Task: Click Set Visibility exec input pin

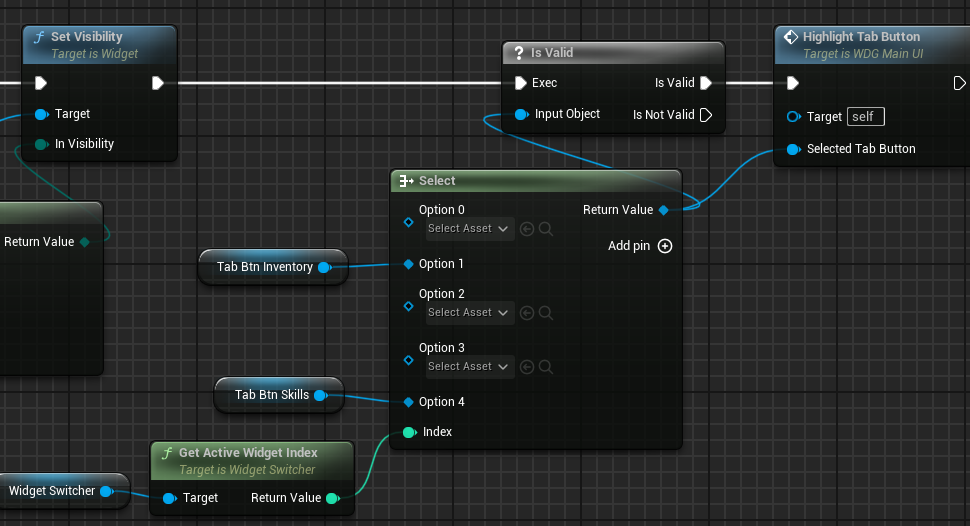Action: pos(41,83)
